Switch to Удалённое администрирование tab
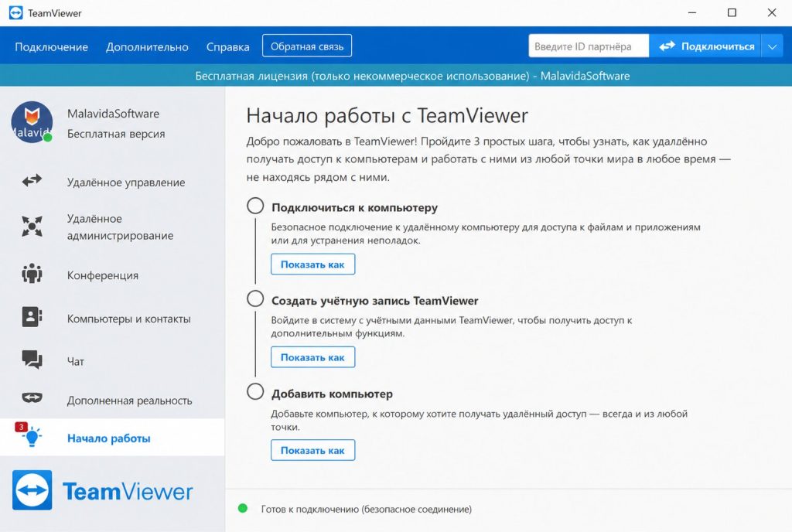 point(112,227)
